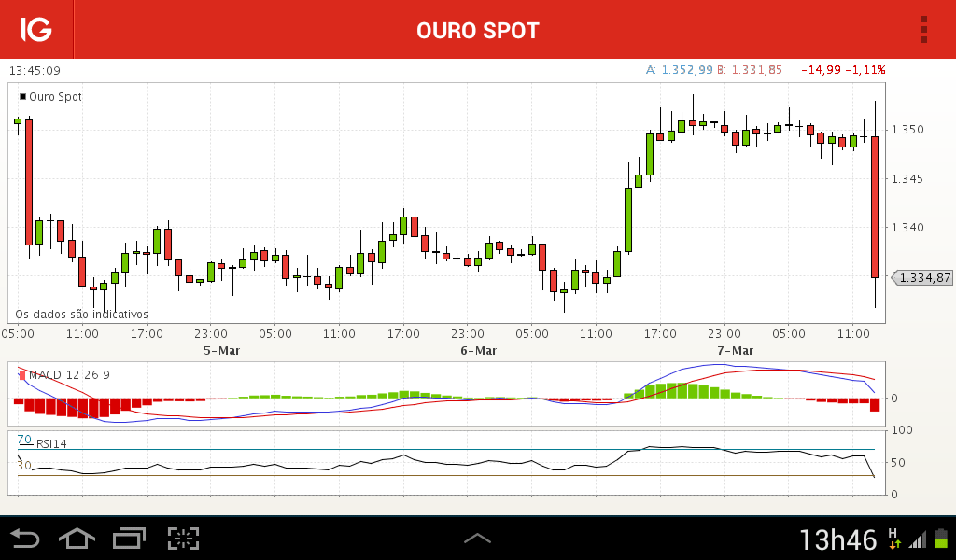Tap the MACD 12 26 9 label

coord(69,375)
